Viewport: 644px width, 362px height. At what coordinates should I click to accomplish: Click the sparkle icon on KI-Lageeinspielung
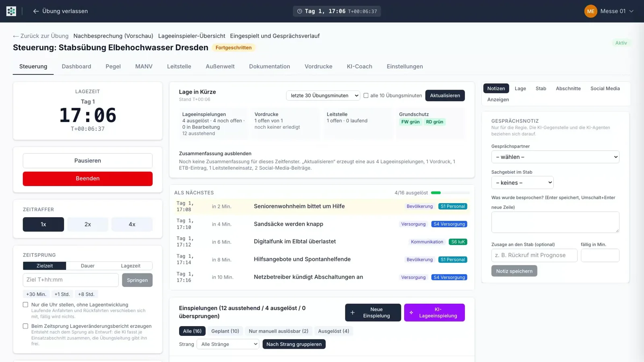click(411, 313)
